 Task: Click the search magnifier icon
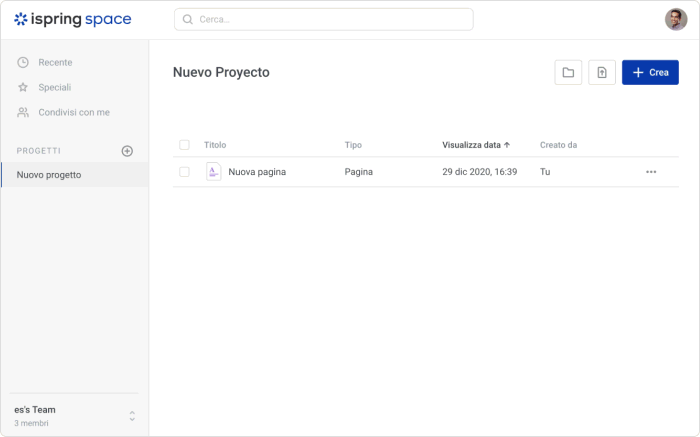[x=188, y=19]
